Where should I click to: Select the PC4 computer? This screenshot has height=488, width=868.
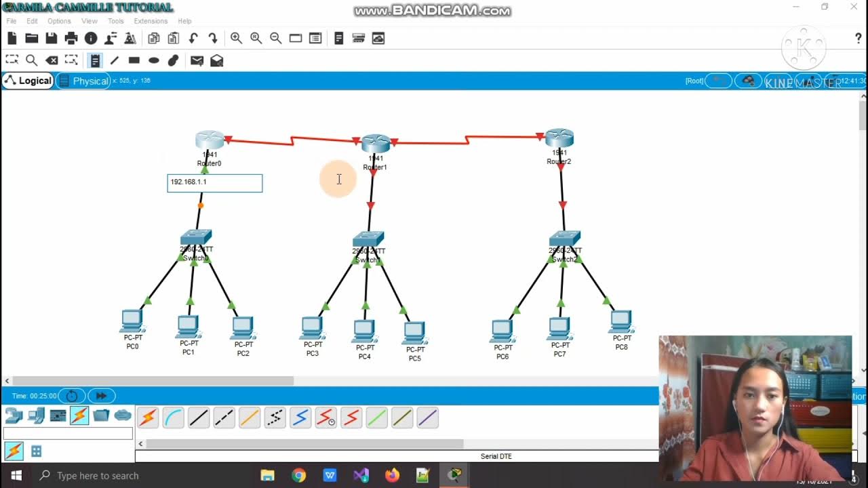(x=364, y=332)
